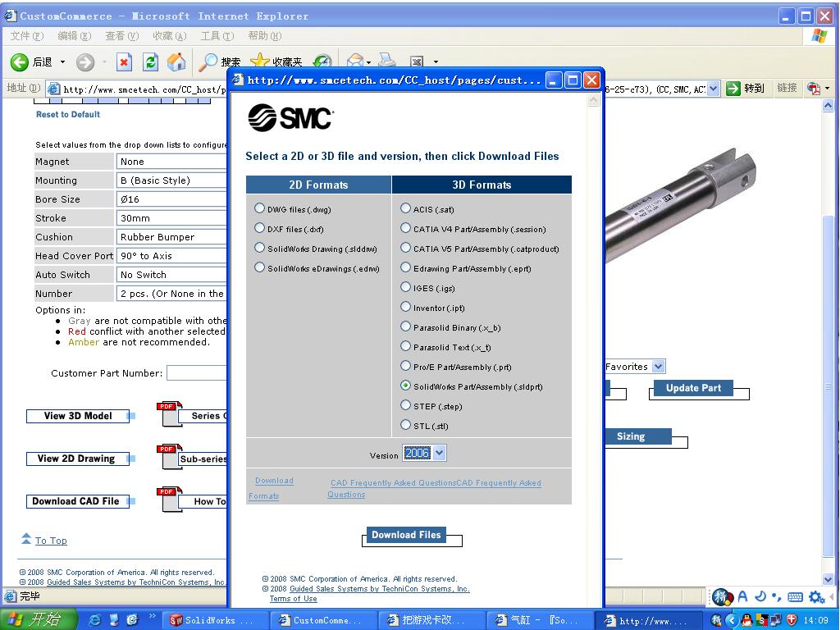Image resolution: width=840 pixels, height=630 pixels.
Task: Choose Inventor (.ipt) format
Action: click(405, 307)
